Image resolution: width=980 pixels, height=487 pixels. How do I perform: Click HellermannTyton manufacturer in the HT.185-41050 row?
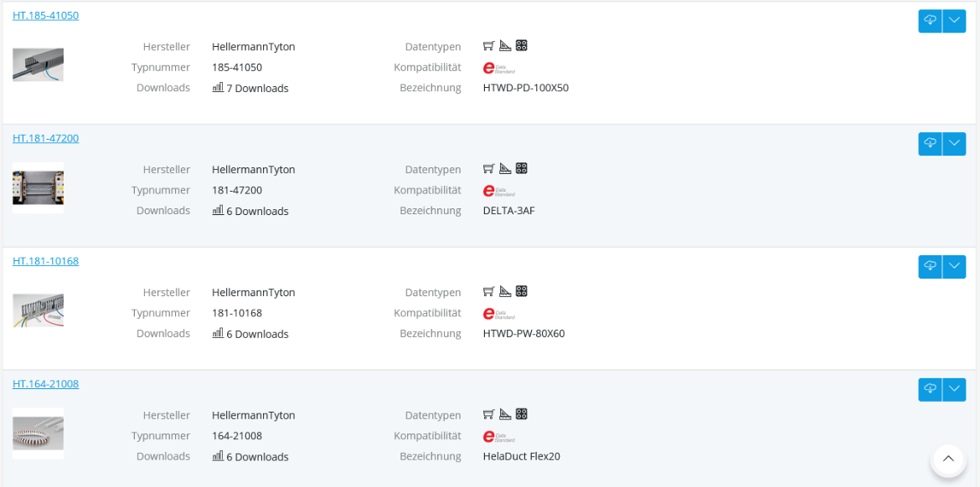click(253, 47)
